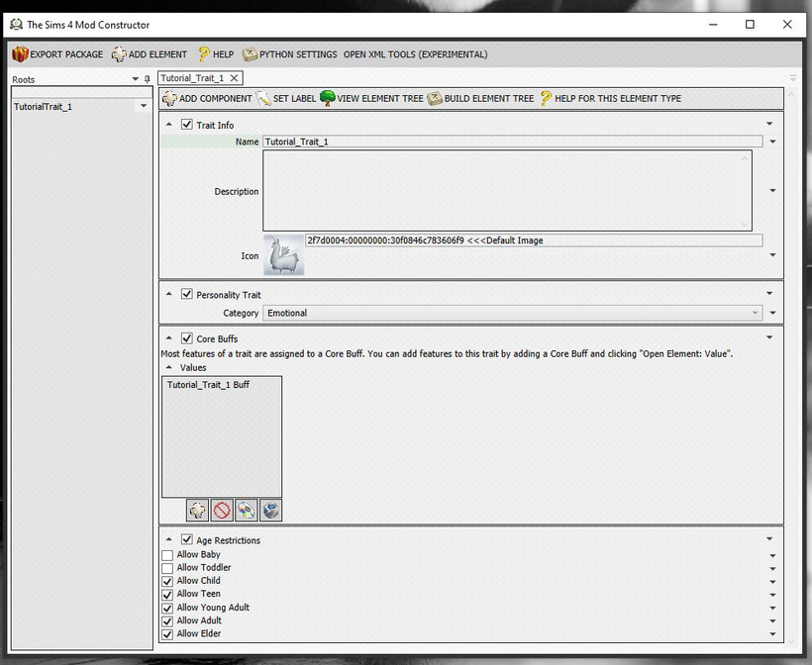Collapse the Values list expander
This screenshot has width=812, height=665.
pyautogui.click(x=168, y=368)
